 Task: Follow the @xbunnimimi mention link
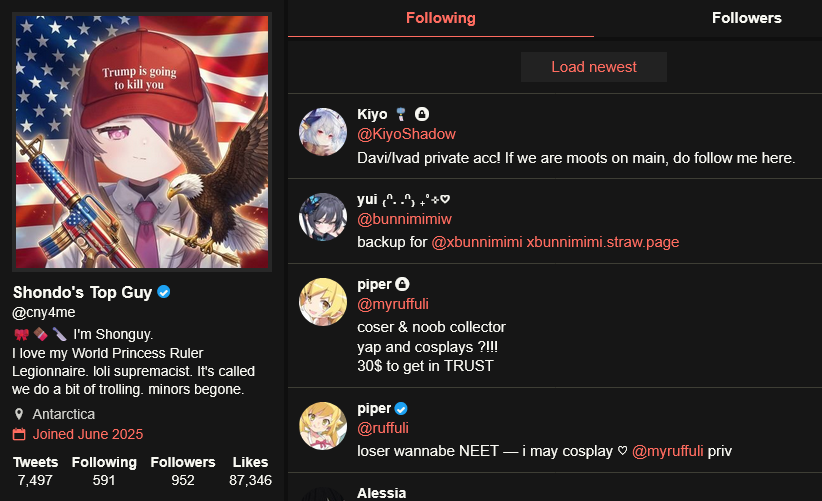point(477,242)
